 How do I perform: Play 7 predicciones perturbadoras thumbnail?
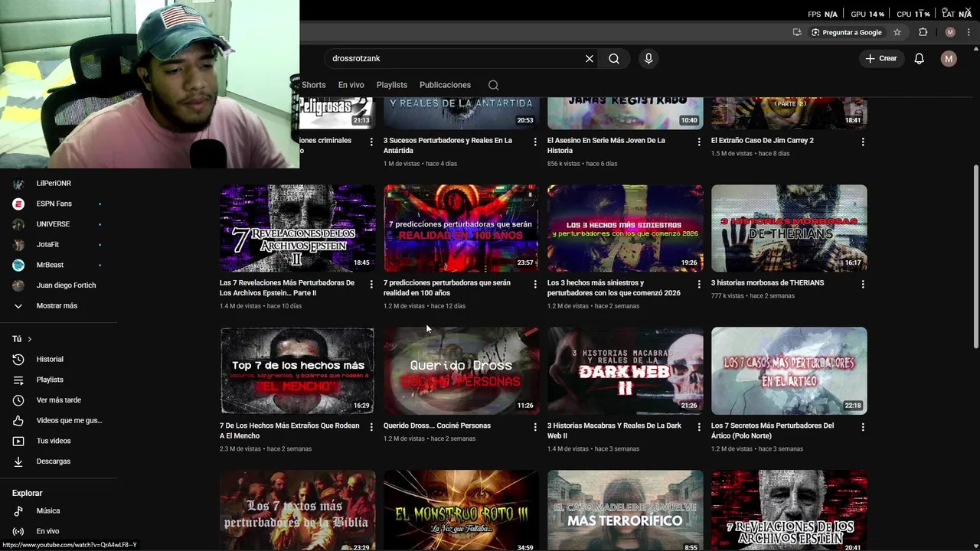461,228
